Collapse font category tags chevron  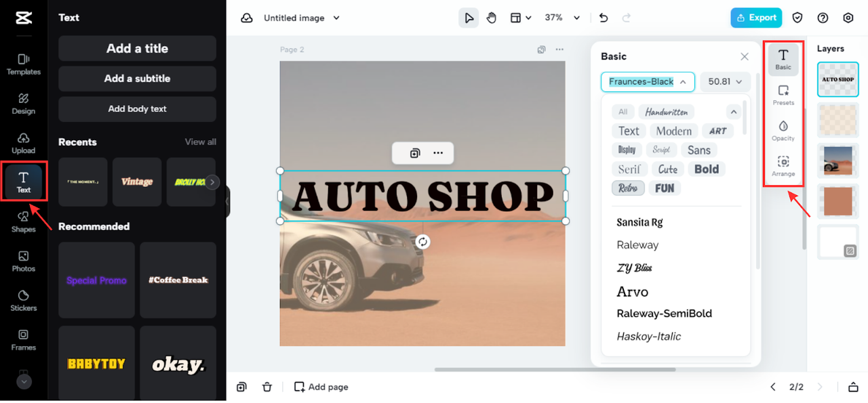point(733,112)
